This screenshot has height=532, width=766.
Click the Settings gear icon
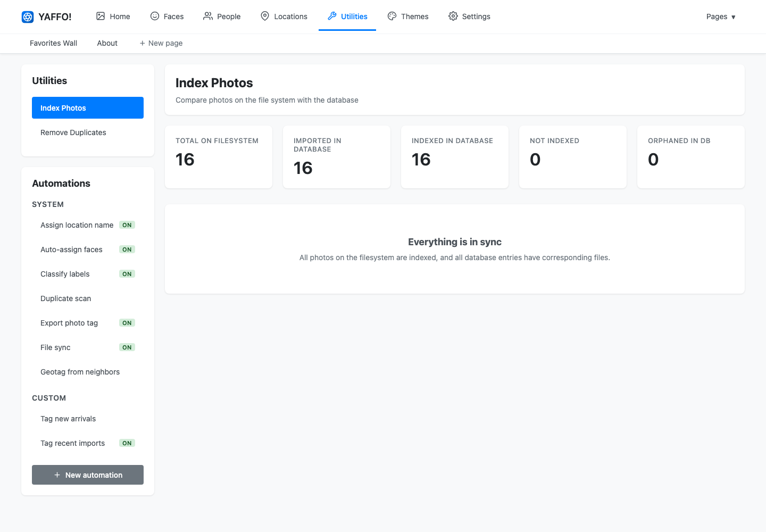click(453, 16)
